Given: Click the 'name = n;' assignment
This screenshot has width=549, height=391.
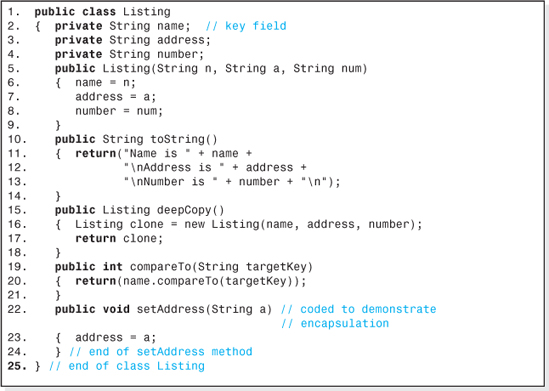Looking at the screenshot, I should (105, 83).
